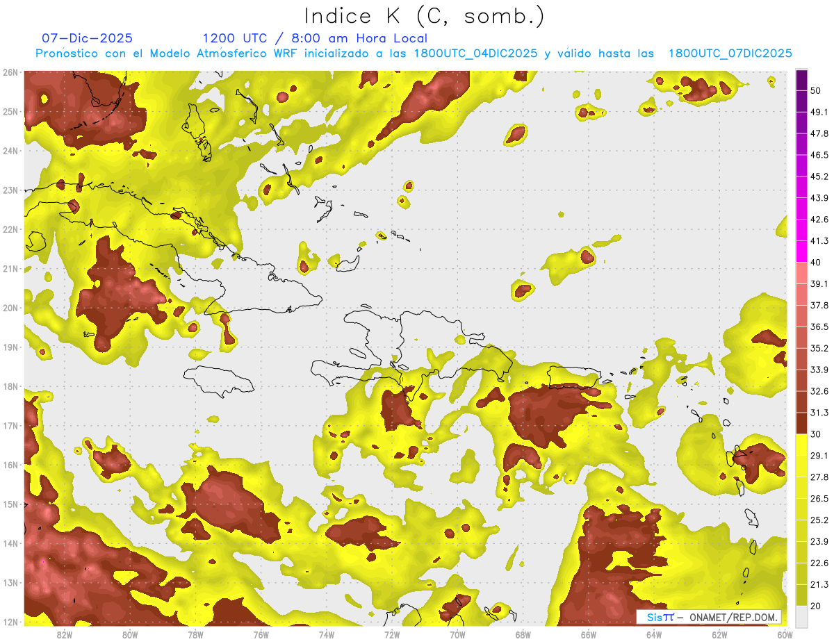Click the "15N" latitude axis label
Screen dimensions: 834x644
point(10,504)
